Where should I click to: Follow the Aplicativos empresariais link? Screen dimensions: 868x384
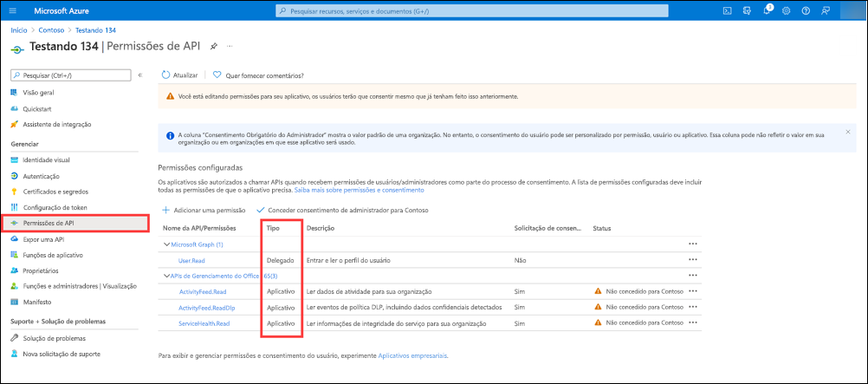(413, 355)
